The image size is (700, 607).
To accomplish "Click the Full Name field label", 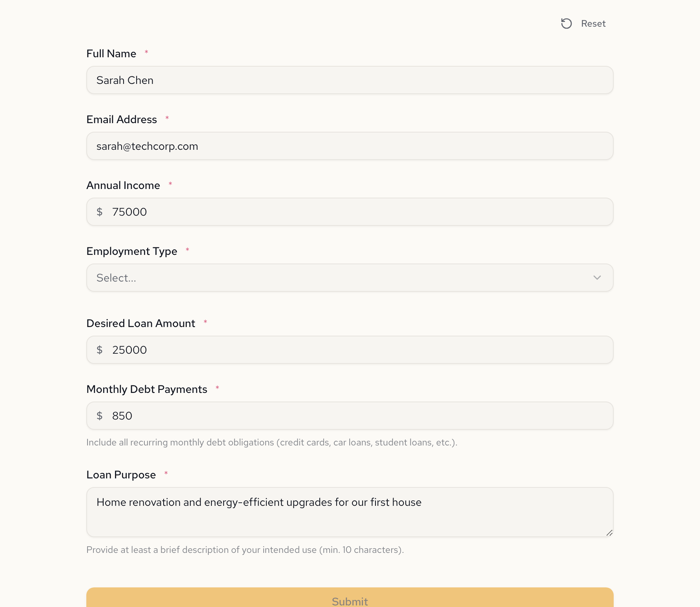I will pyautogui.click(x=111, y=53).
